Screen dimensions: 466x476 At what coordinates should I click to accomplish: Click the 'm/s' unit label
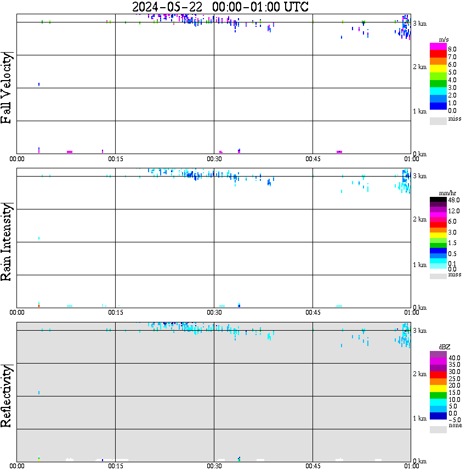444,40
